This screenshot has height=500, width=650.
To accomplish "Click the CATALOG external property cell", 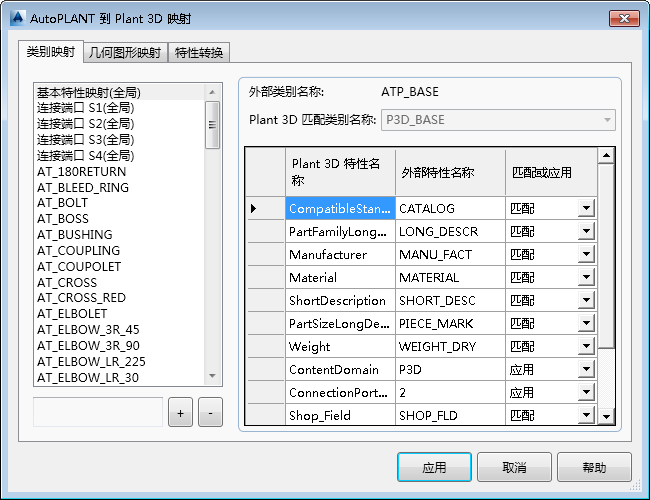I will pos(450,208).
